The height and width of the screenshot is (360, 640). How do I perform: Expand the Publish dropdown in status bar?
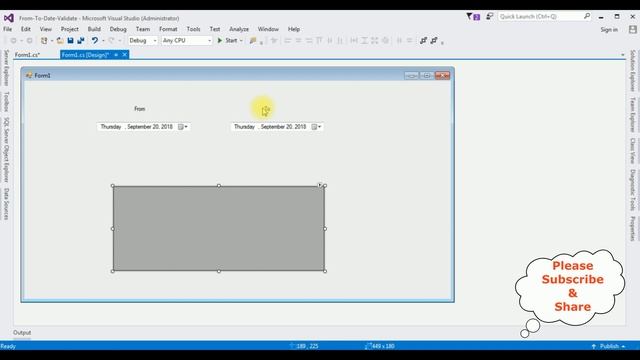(624, 346)
